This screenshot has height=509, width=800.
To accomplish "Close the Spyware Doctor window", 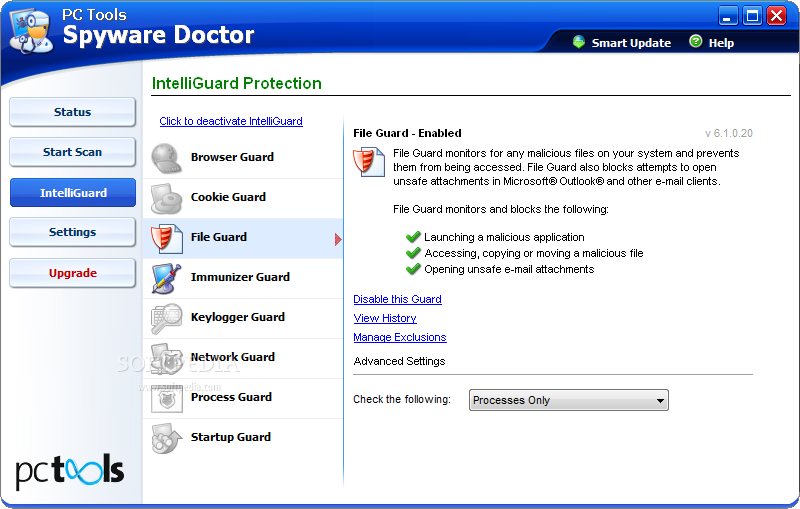I will click(x=777, y=16).
